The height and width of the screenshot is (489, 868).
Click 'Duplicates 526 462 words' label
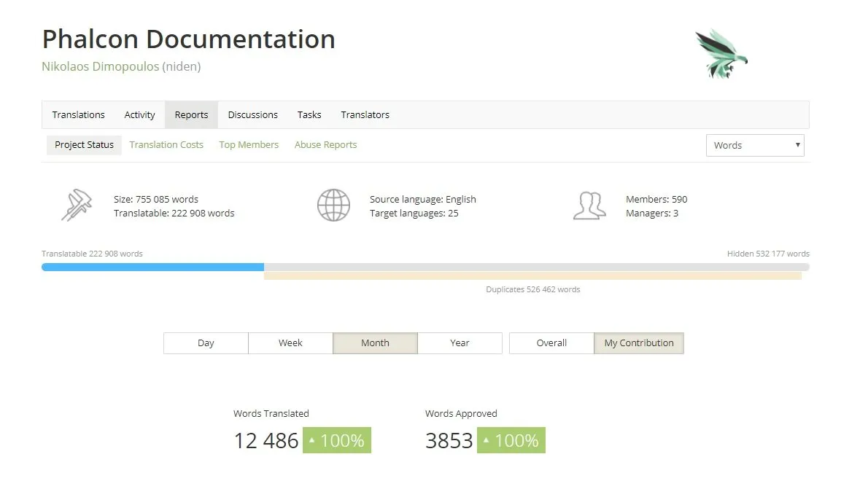coord(533,289)
